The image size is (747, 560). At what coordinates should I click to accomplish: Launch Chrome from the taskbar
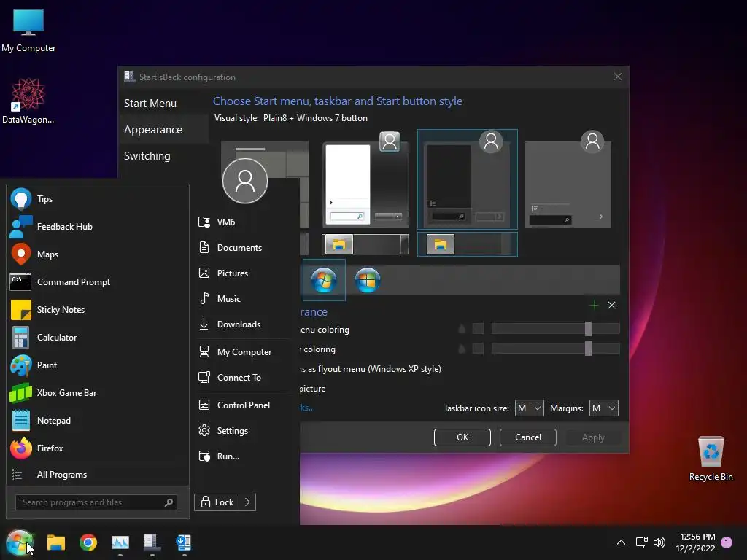88,542
